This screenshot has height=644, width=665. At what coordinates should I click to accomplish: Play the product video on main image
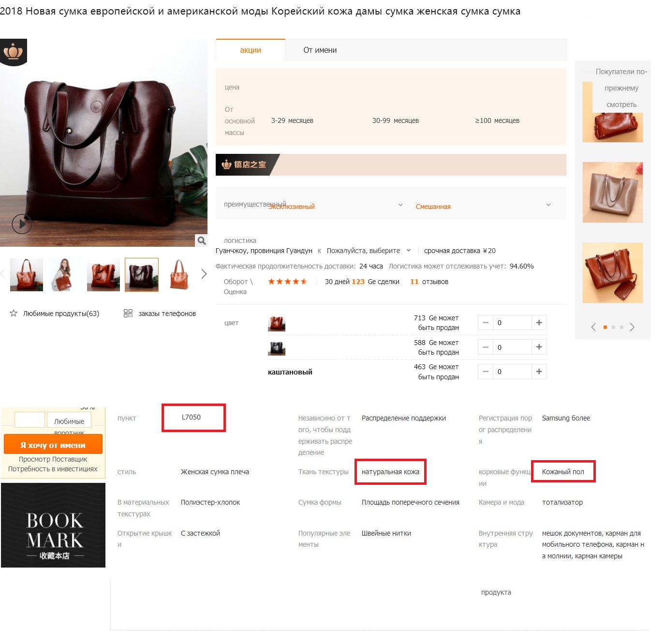(x=22, y=224)
